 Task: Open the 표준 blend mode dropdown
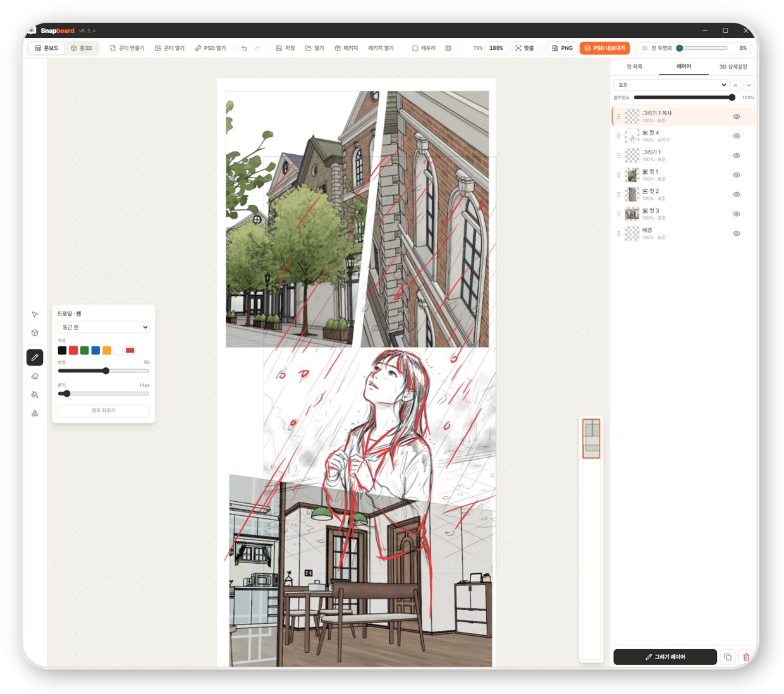coord(671,85)
